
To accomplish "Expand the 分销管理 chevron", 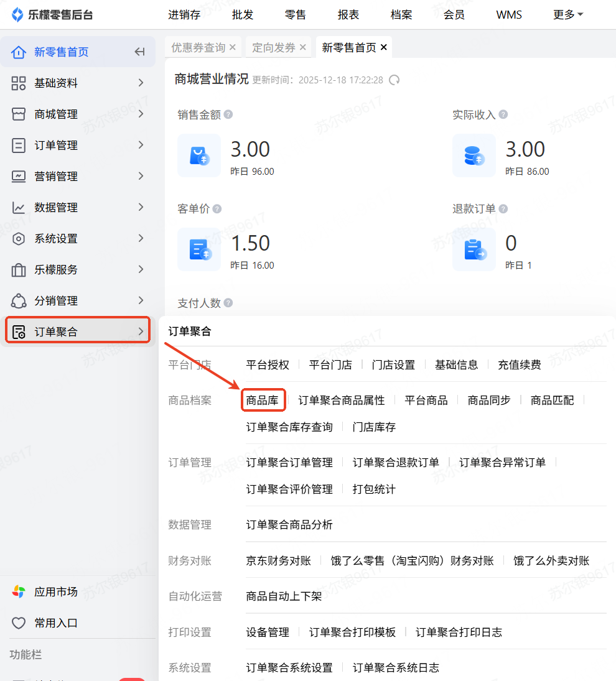I will [141, 300].
